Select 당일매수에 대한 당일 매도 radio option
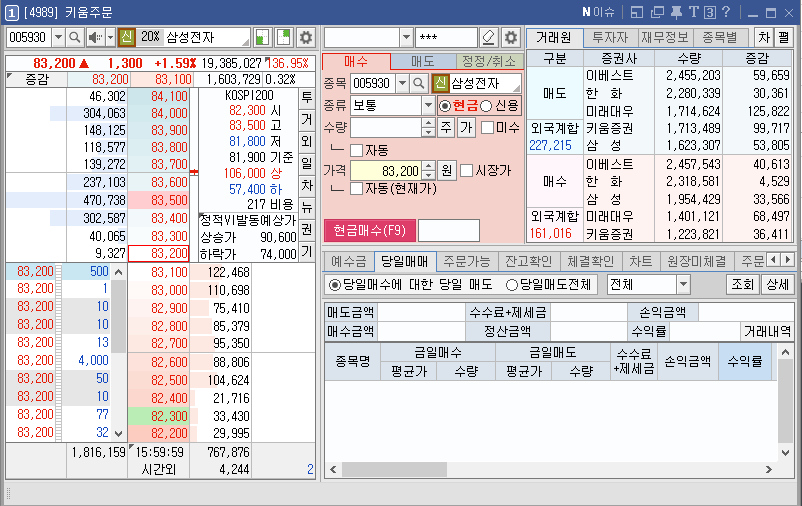This screenshot has height=506, width=802. point(335,285)
